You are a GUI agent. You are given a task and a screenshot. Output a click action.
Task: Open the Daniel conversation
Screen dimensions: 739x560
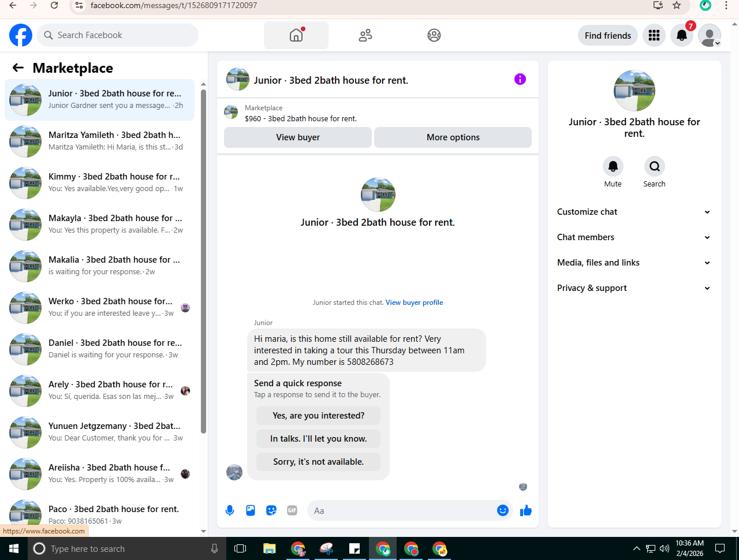99,349
